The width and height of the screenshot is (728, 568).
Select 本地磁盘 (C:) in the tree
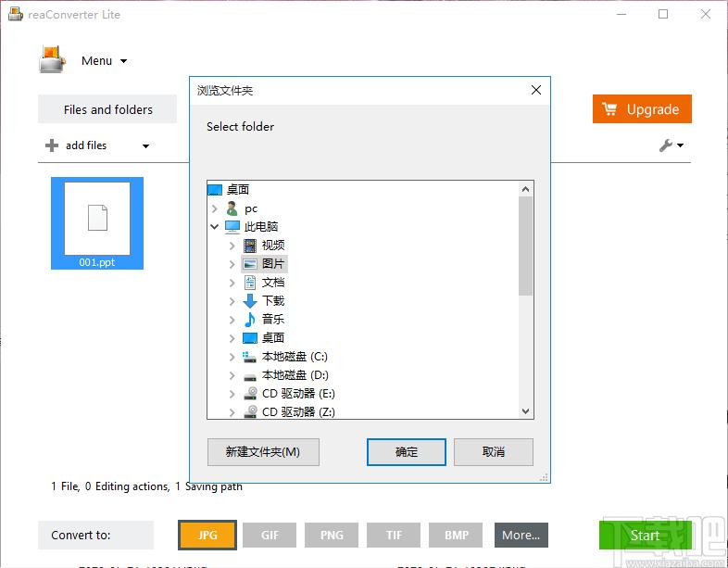point(295,356)
